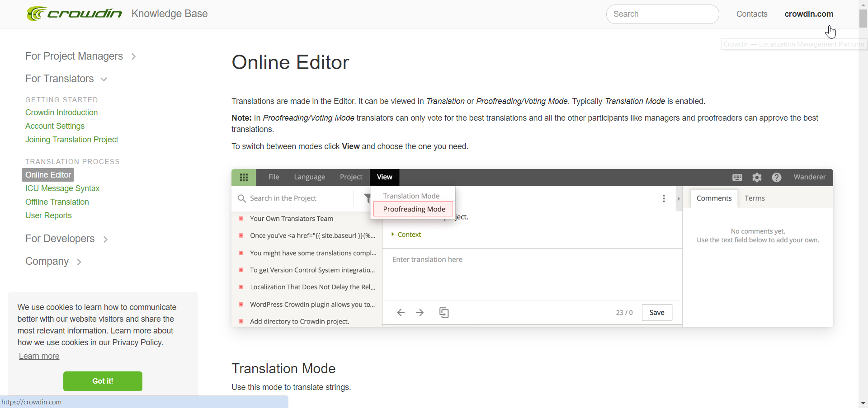The height and width of the screenshot is (408, 868).
Task: Expand the Context disclosure triangle
Action: point(392,234)
